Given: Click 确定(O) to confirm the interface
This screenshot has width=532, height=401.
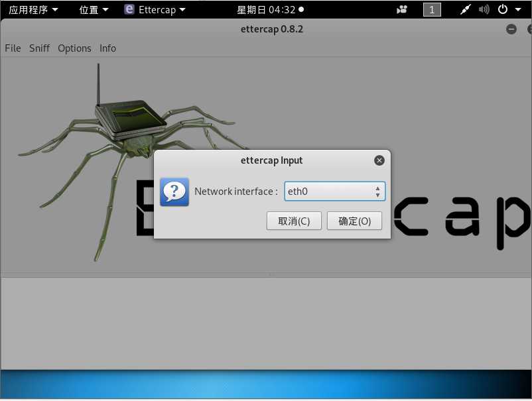Looking at the screenshot, I should click(x=354, y=221).
